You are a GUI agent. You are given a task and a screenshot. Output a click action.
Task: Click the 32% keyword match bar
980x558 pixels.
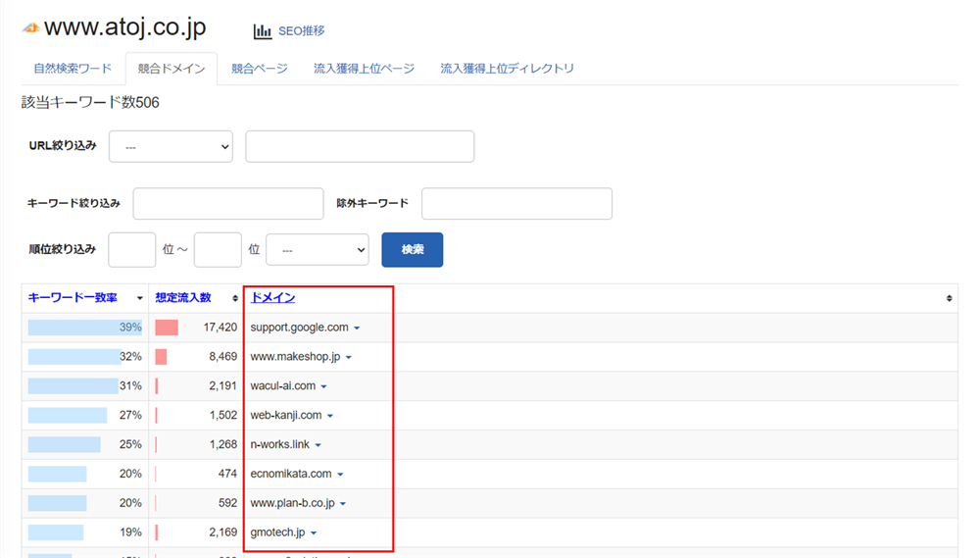click(x=74, y=357)
